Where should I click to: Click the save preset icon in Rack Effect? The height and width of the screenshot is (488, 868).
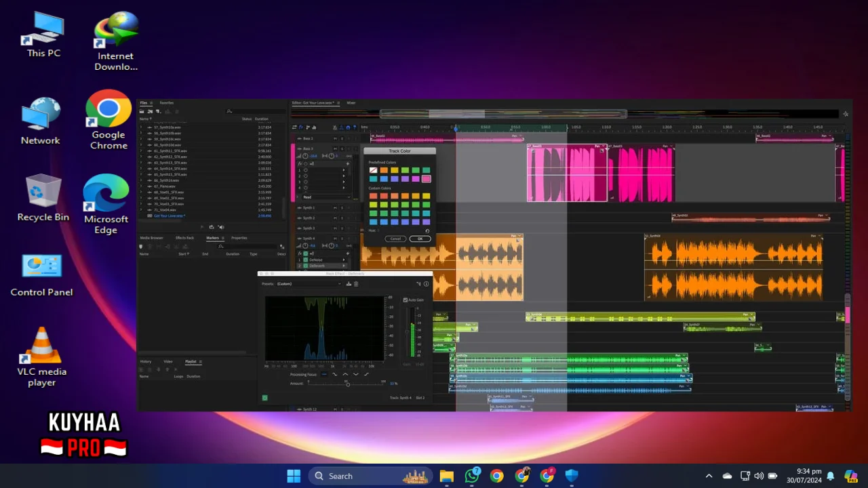(349, 284)
